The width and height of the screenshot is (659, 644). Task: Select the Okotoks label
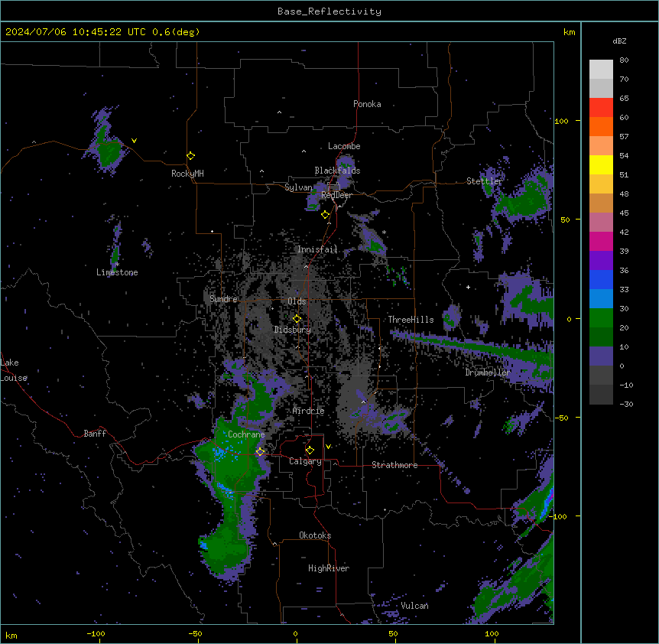[315, 535]
